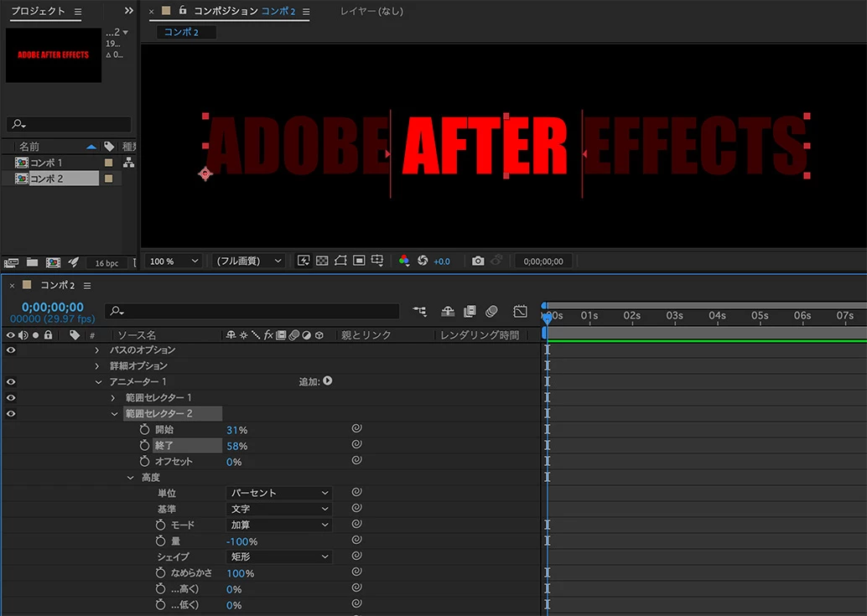
Task: Toggle the transparency grid icon
Action: pyautogui.click(x=322, y=261)
